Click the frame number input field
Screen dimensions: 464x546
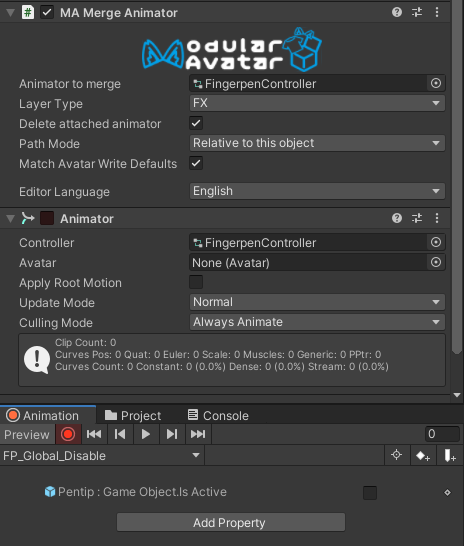coord(442,434)
